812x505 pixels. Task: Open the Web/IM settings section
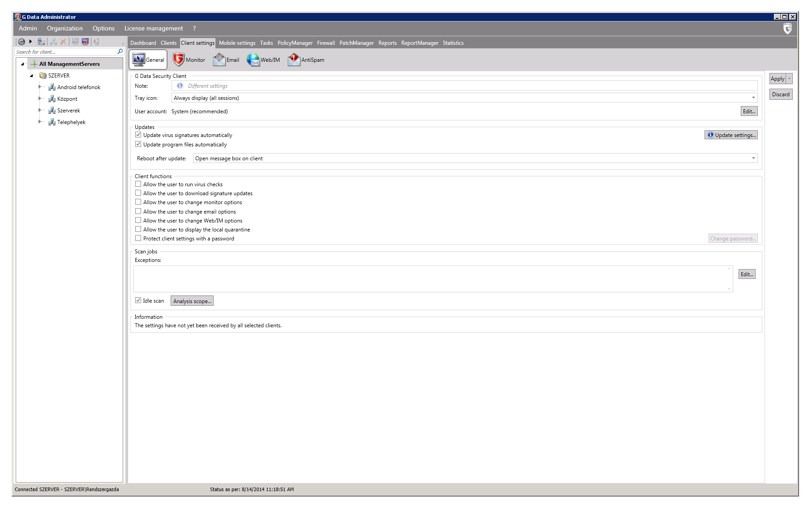coord(263,60)
